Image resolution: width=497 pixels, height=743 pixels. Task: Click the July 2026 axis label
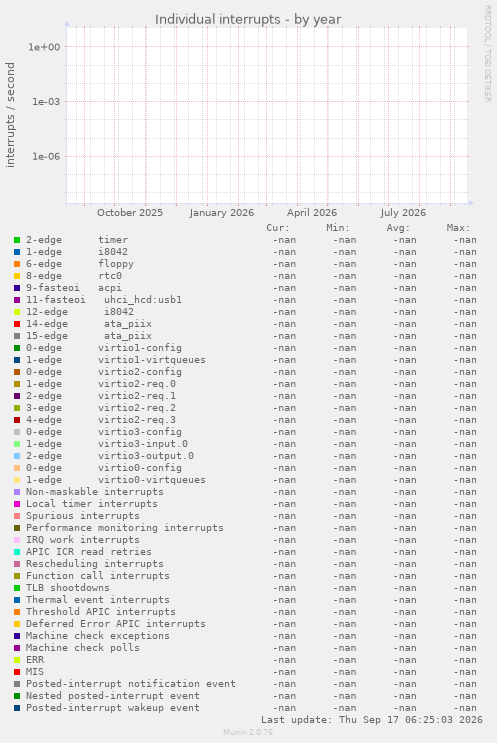[x=403, y=213]
